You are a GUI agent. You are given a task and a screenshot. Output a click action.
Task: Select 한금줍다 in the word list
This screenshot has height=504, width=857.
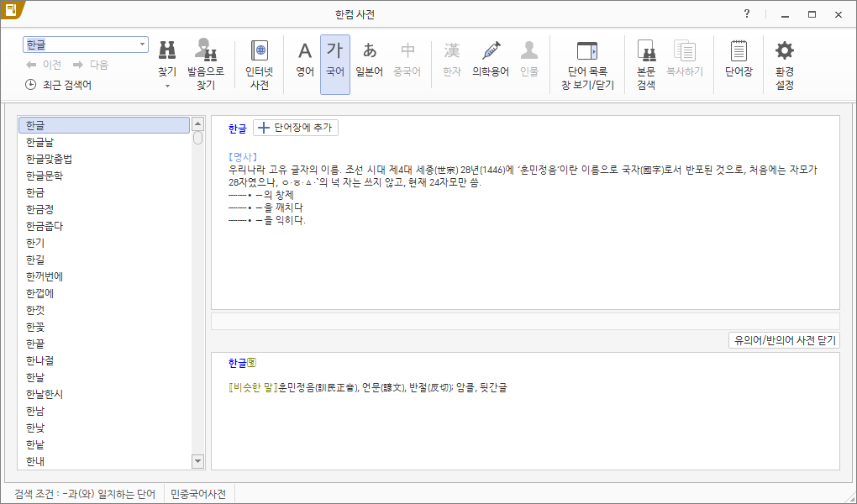coord(104,226)
